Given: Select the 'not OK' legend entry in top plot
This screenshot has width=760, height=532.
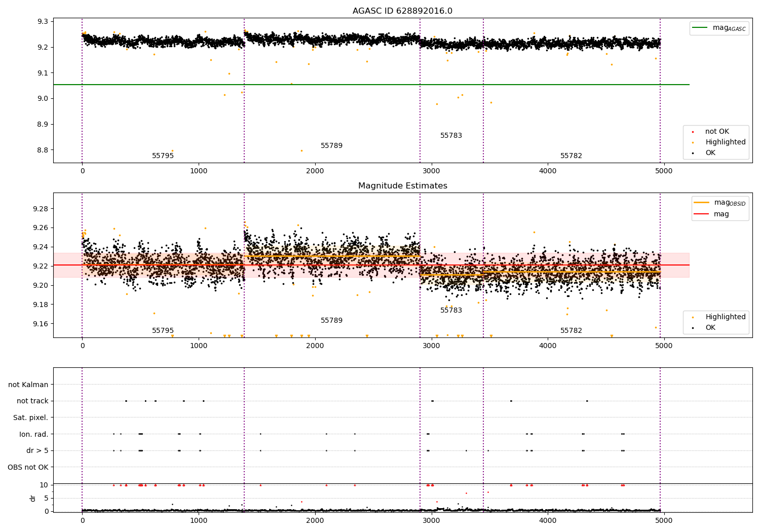Looking at the screenshot, I should tap(717, 132).
